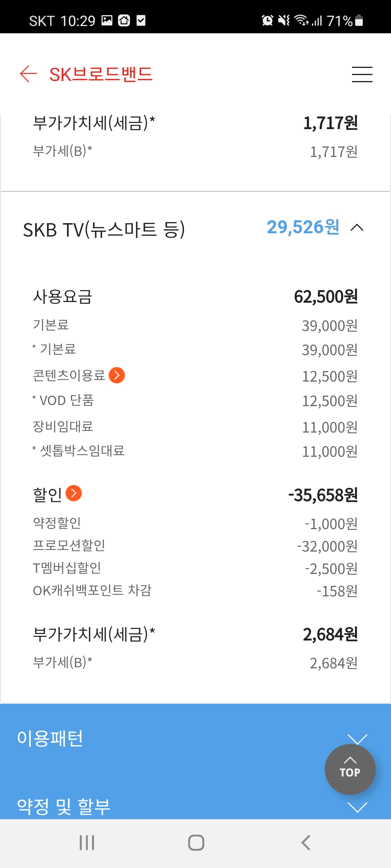This screenshot has width=391, height=868.
Task: Expand the 약정 및 할부 section
Action: point(357,807)
